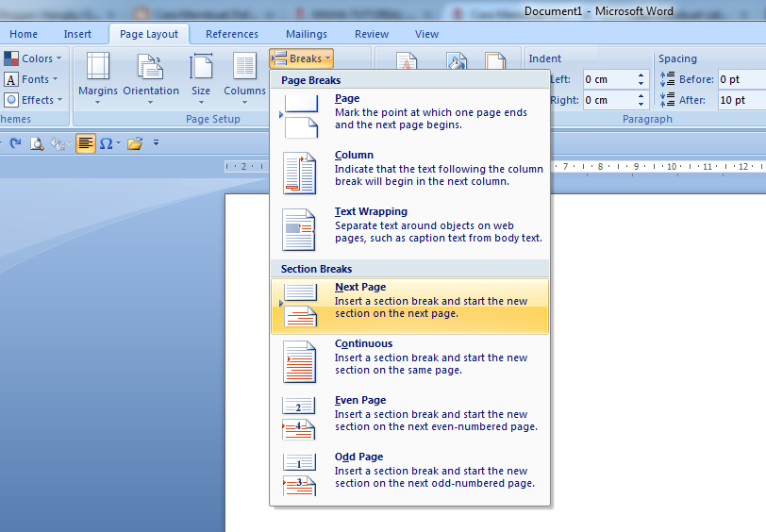Screen dimensions: 766x532
Task: Expand the Margins dropdown arrow
Action: [98, 103]
